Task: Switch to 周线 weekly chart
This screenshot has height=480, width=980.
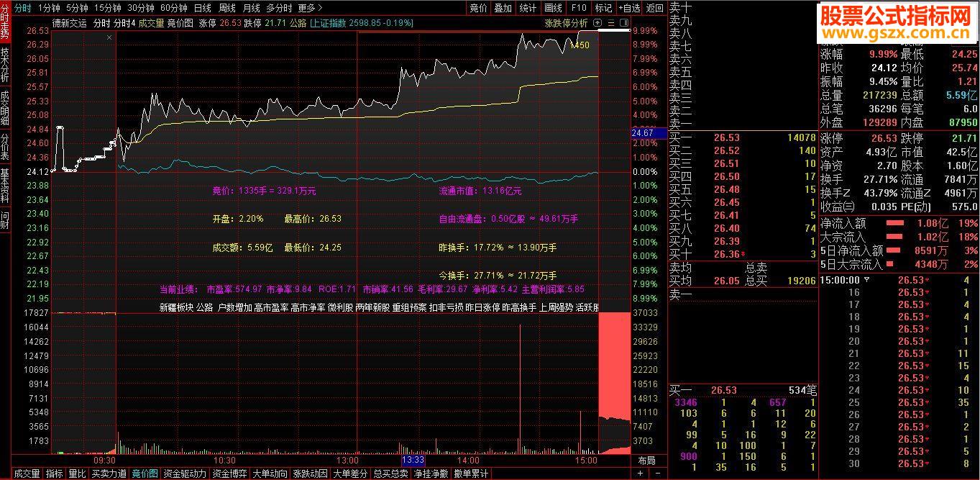Action: (x=227, y=8)
